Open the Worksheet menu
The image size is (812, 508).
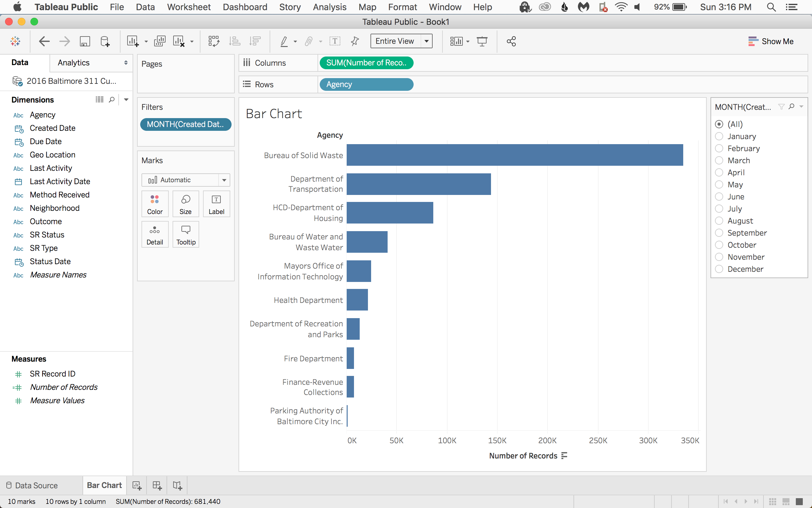point(189,7)
